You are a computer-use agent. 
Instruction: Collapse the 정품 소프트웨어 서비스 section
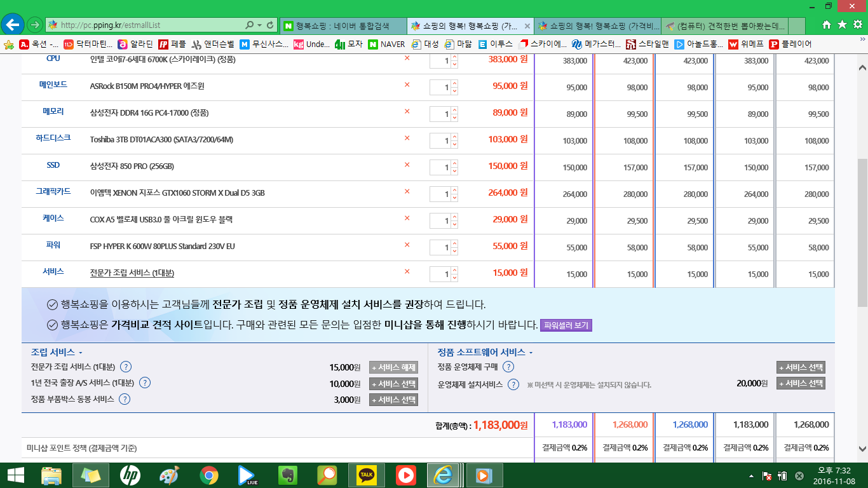pos(531,353)
